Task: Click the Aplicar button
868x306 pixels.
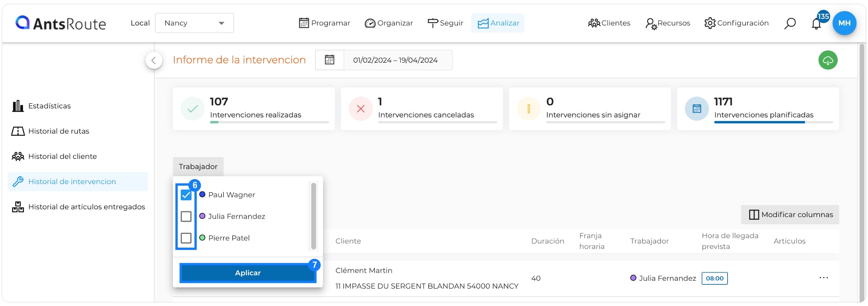Action: click(x=248, y=273)
